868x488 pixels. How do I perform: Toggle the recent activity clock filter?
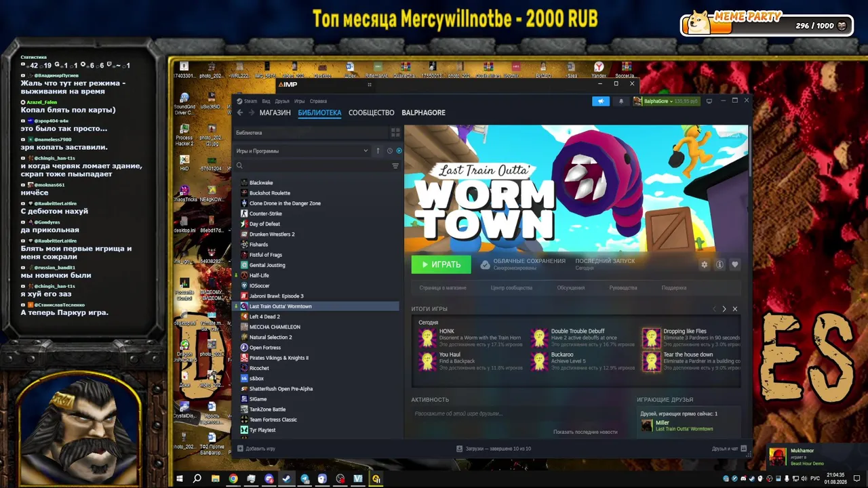point(389,150)
